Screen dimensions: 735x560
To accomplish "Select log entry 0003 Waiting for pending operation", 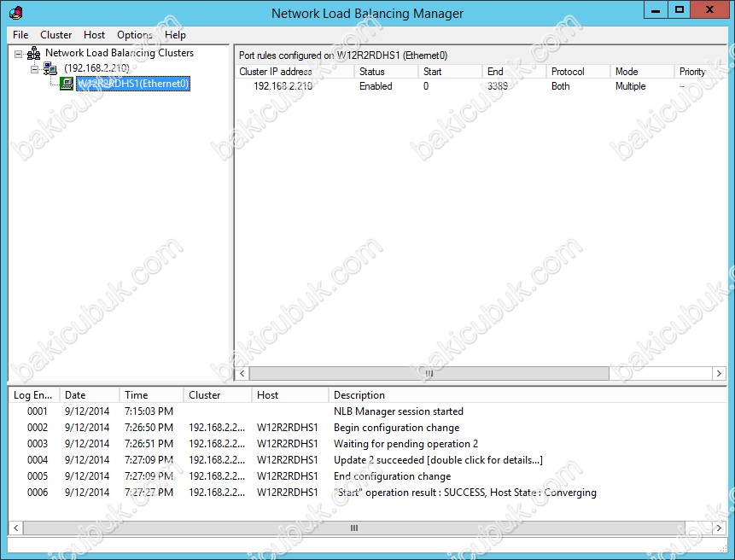I will (367, 444).
